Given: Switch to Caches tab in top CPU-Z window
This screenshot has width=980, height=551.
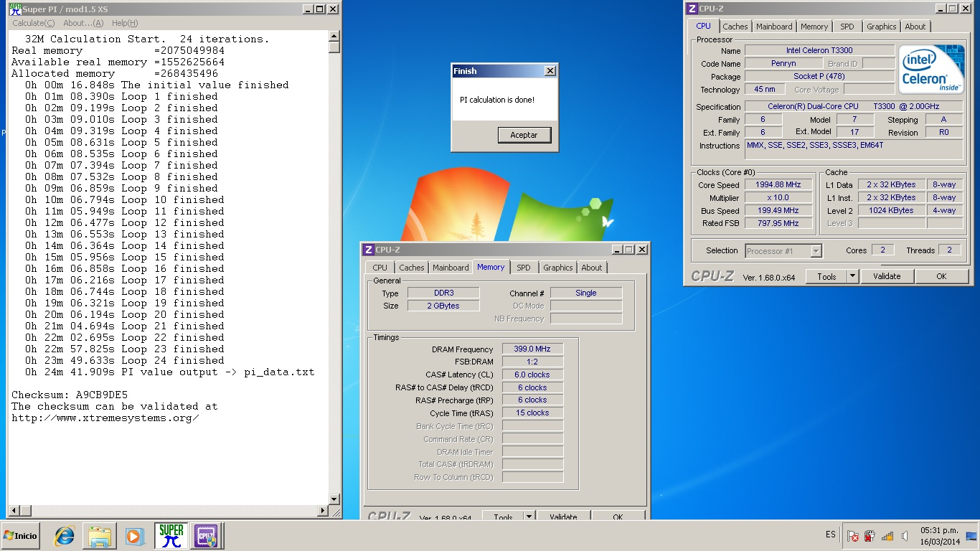Looking at the screenshot, I should [x=735, y=27].
